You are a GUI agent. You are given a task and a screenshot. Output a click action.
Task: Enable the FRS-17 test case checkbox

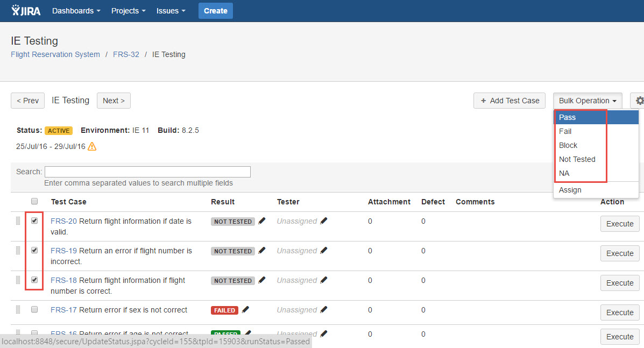[34, 309]
